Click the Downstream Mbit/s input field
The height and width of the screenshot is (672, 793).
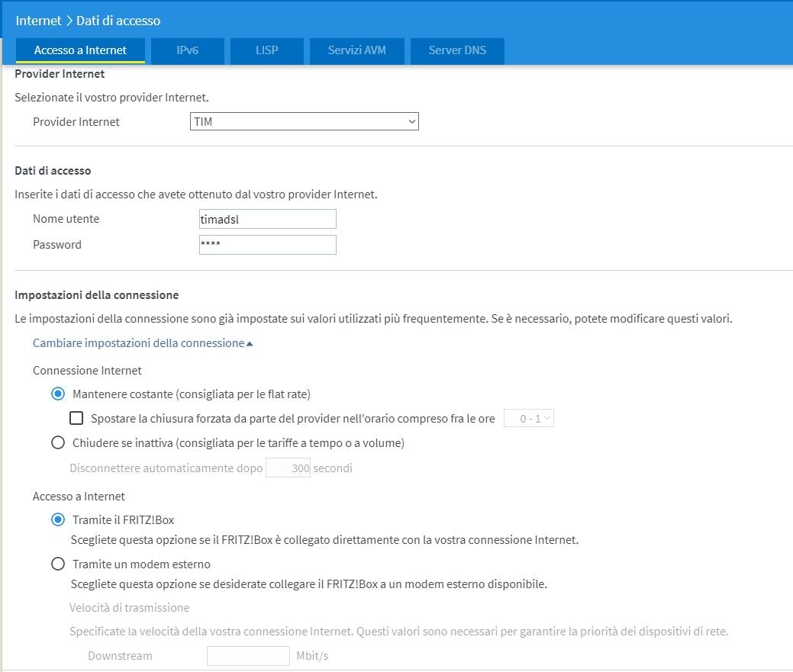tap(248, 656)
